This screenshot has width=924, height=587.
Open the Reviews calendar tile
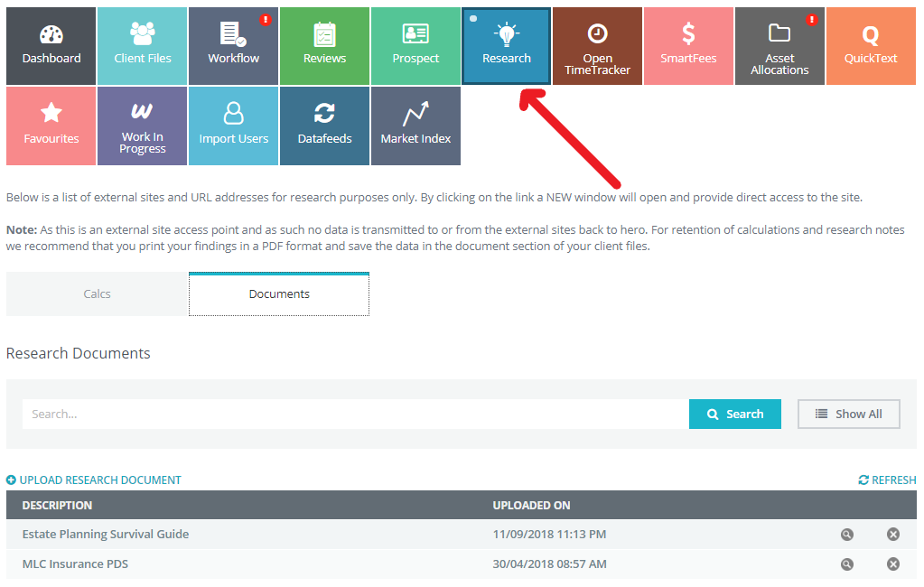324,46
